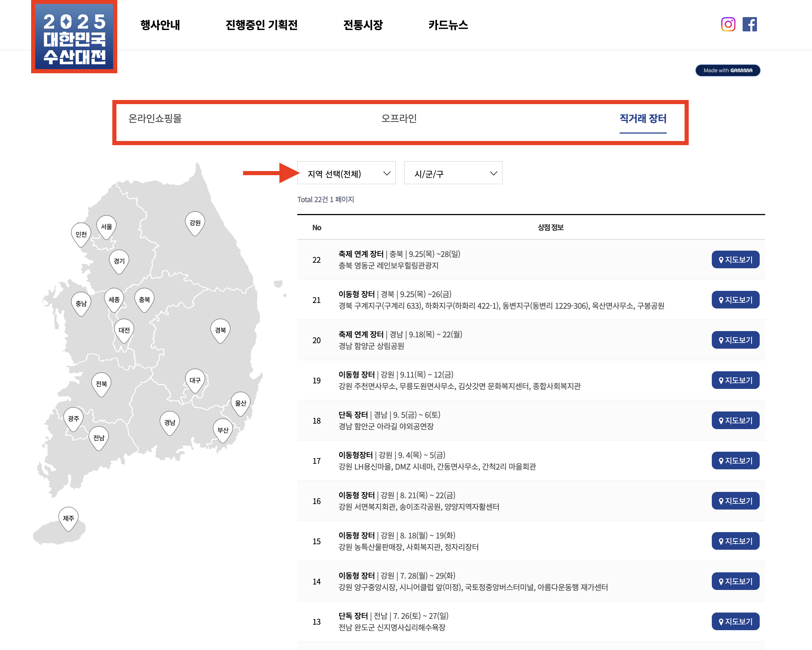Switch to the 온라인쇼핑몰 tab

point(155,119)
